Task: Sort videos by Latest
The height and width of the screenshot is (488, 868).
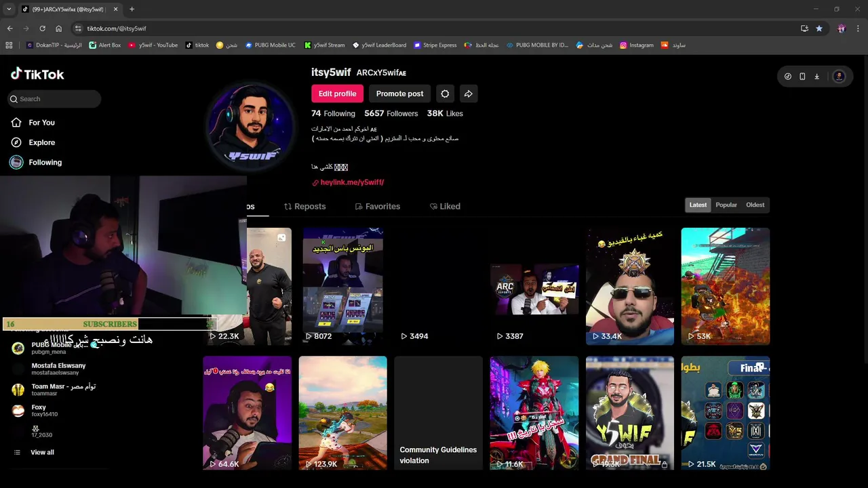Action: point(698,205)
